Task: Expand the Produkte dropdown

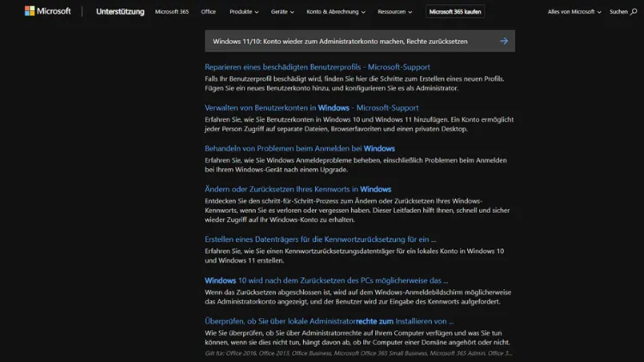Action: point(244,11)
